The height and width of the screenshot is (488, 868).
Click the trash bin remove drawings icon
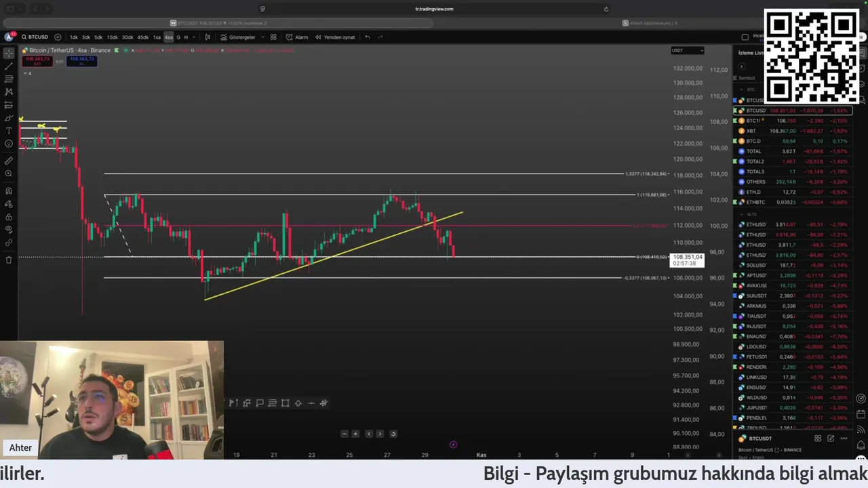(x=9, y=260)
